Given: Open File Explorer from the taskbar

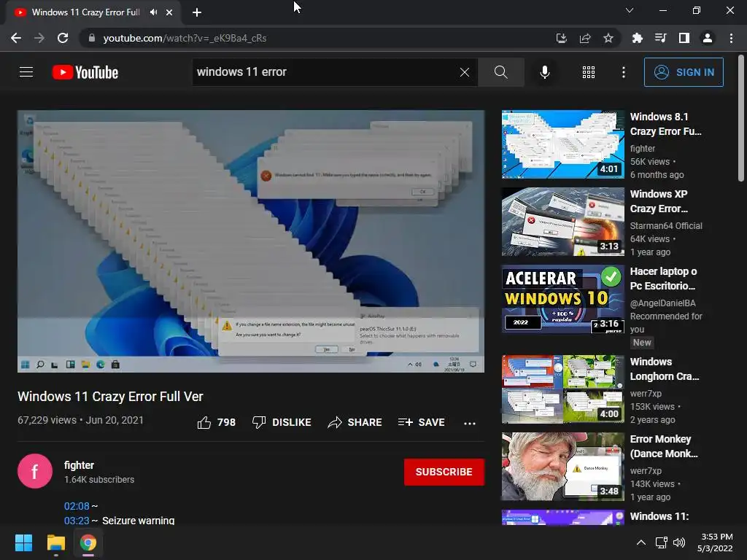Looking at the screenshot, I should (x=55, y=542).
